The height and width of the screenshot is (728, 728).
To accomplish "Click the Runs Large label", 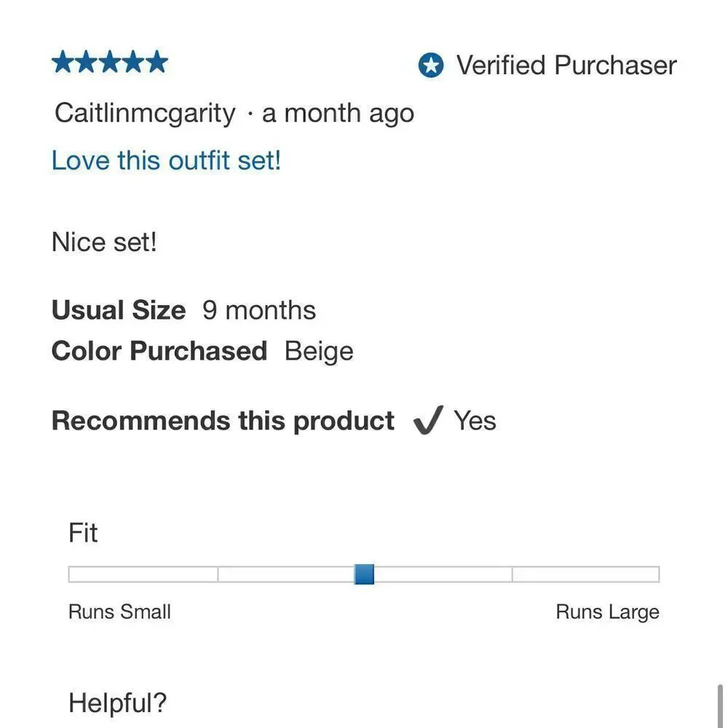I will point(608,612).
